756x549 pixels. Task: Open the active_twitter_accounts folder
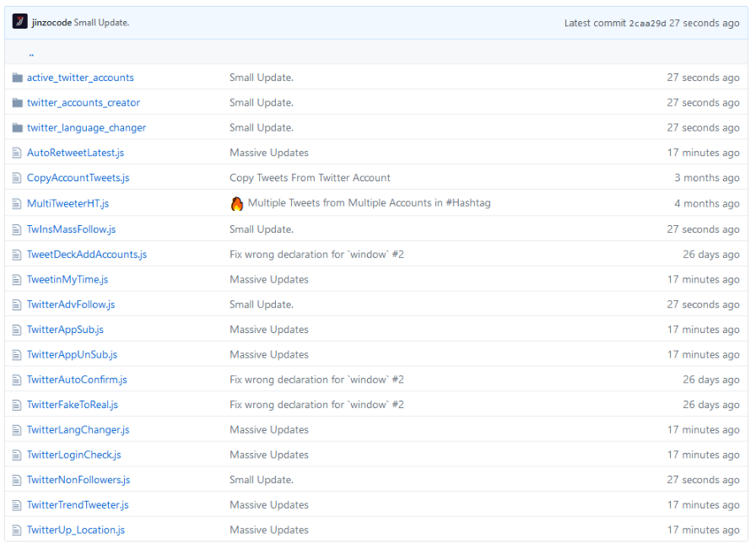pyautogui.click(x=80, y=78)
